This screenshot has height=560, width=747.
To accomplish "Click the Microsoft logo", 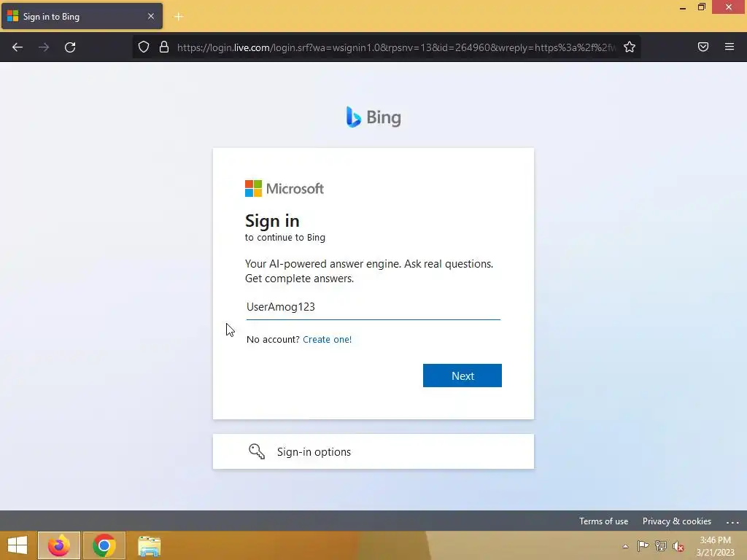I will [285, 189].
